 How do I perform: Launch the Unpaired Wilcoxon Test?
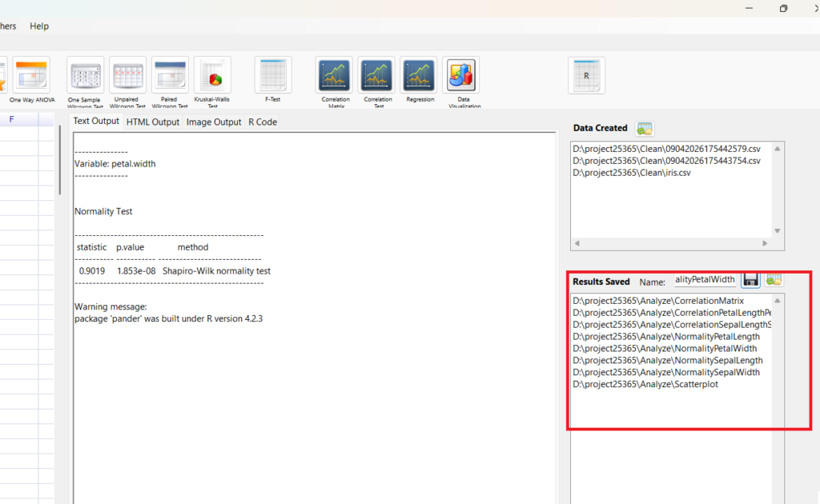click(x=128, y=76)
